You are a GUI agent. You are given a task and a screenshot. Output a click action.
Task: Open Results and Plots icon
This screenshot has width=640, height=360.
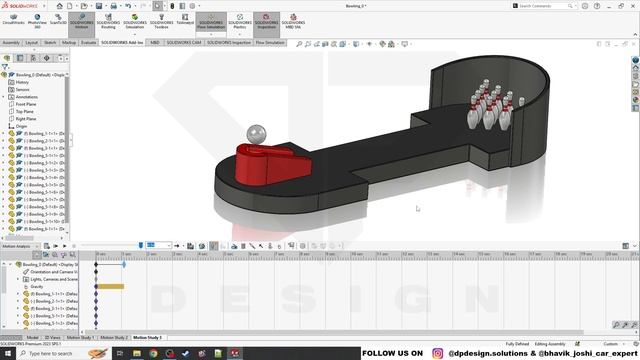291,246
